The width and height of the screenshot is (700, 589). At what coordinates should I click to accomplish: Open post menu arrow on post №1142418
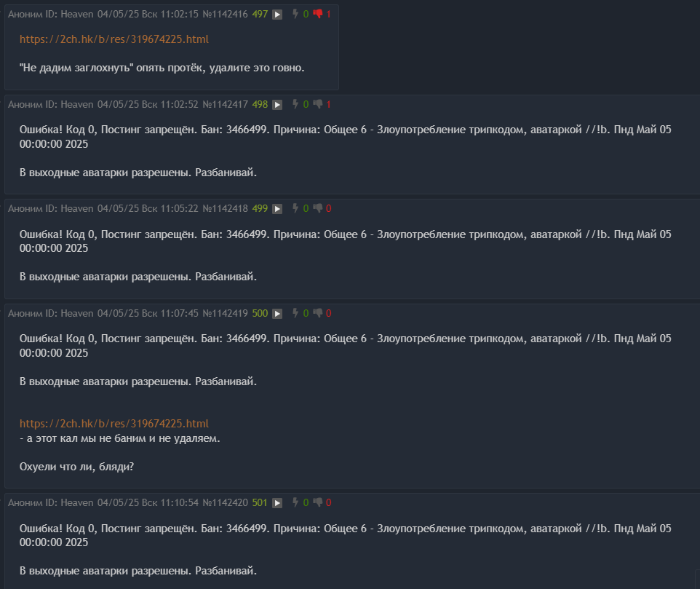click(x=277, y=208)
